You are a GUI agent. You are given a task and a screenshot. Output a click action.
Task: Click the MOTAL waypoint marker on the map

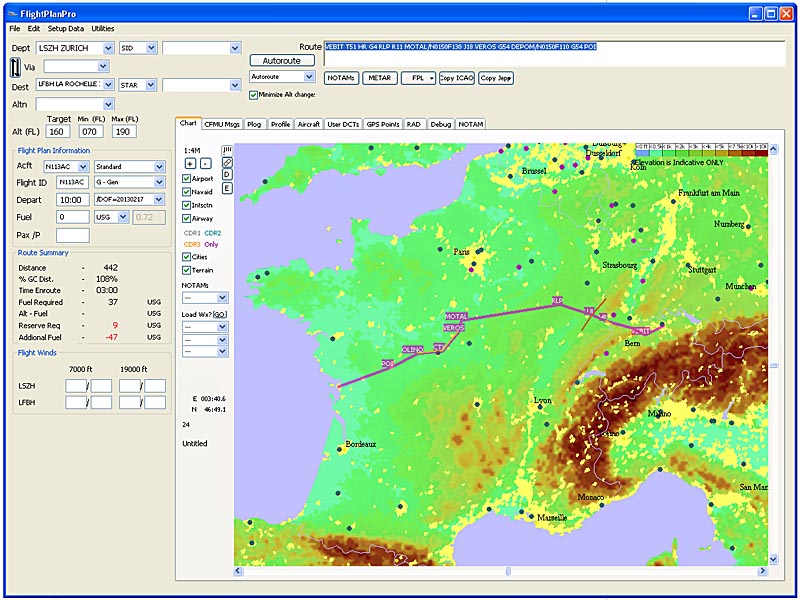click(x=456, y=316)
